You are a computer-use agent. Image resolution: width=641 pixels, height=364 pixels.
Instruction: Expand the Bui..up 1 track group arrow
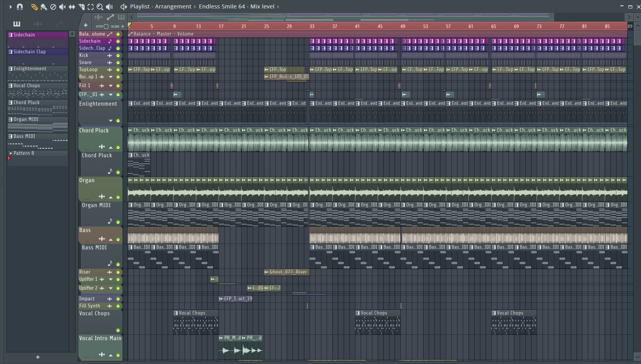[110, 77]
